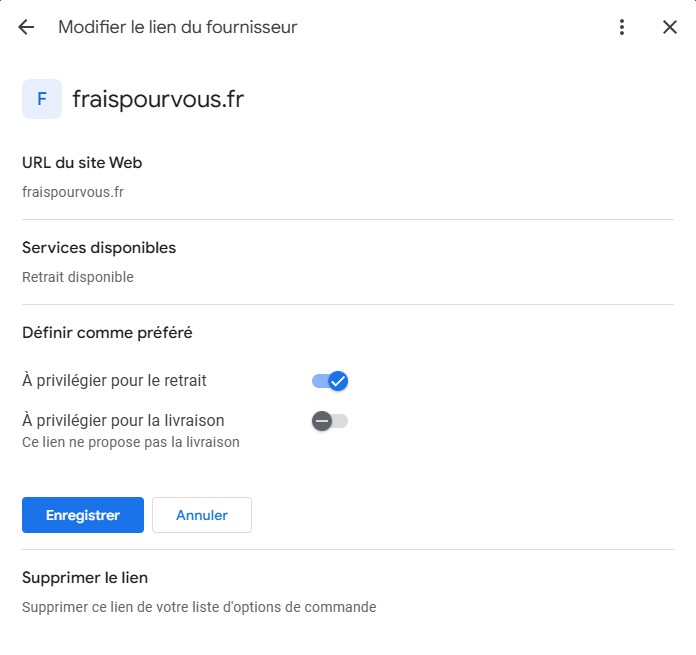Save changes with the Enregistrer button

pyautogui.click(x=83, y=515)
